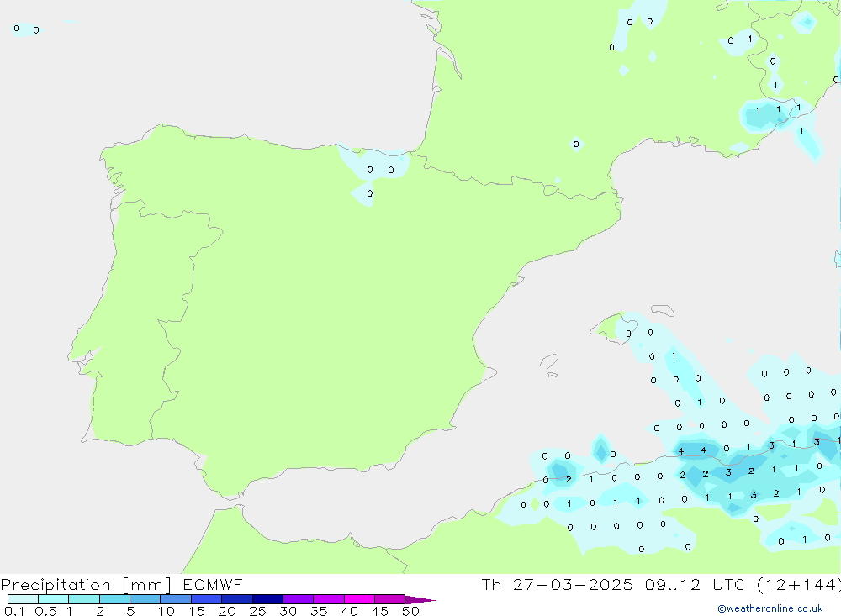Click the legend label '25'
This screenshot has height=616, width=841.
pos(257,611)
